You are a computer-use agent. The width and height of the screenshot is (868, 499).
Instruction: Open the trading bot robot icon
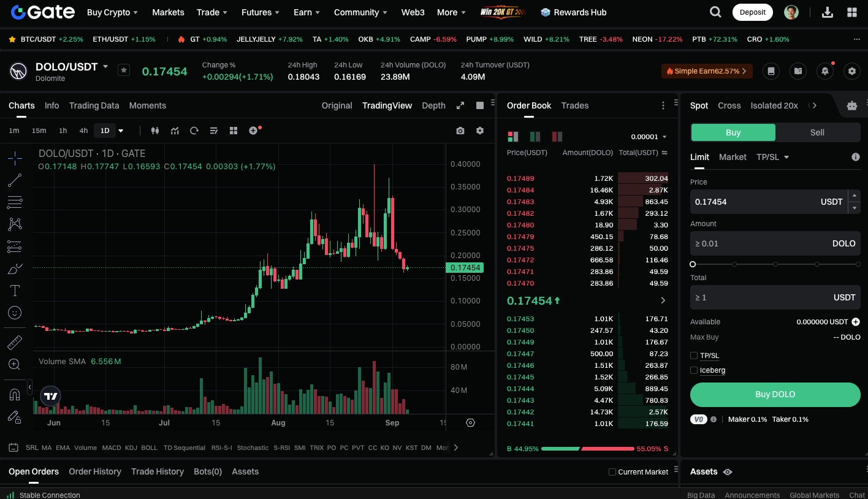click(852, 105)
